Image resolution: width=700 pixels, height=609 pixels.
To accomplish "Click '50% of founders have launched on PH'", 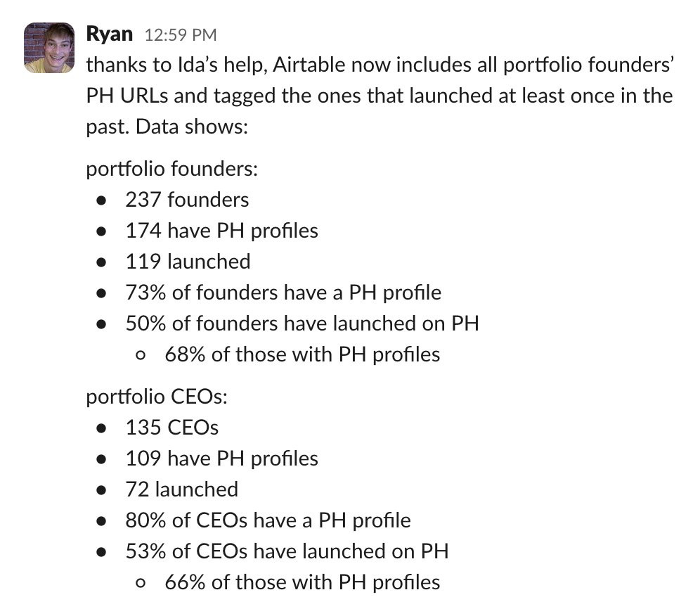I will [302, 323].
